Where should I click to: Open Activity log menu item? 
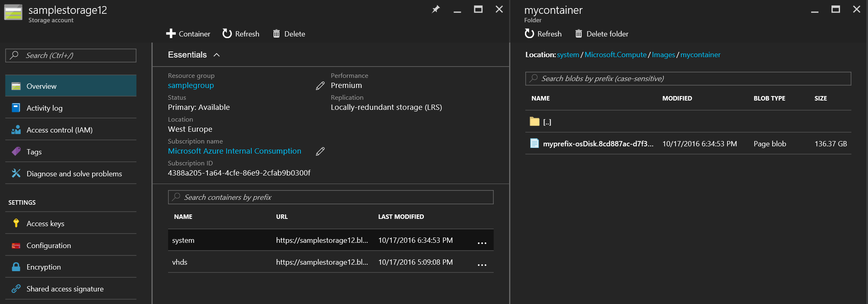71,108
